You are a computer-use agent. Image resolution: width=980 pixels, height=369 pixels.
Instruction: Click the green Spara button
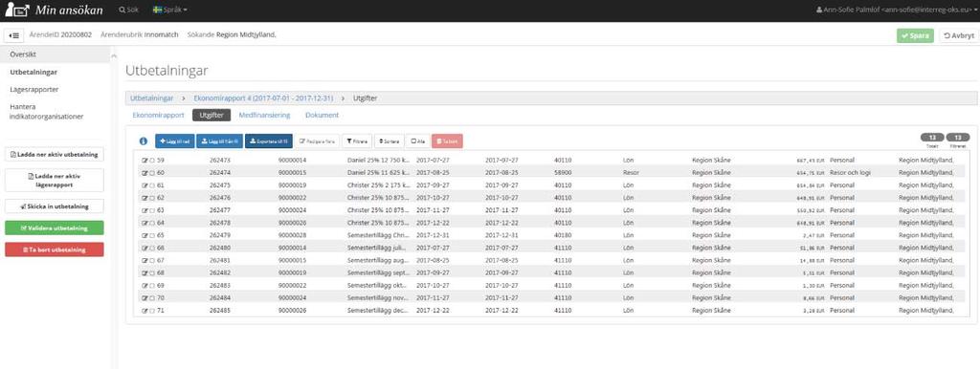[x=916, y=35]
